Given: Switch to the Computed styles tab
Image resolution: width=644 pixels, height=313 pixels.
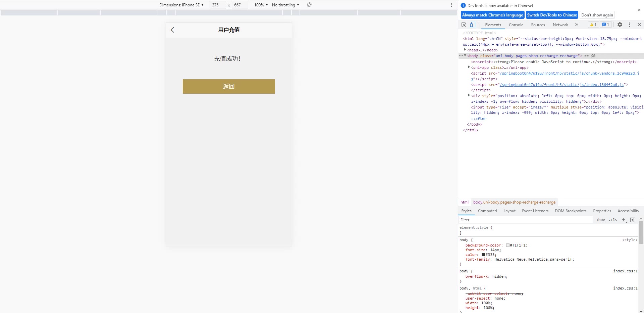Looking at the screenshot, I should coord(487,211).
